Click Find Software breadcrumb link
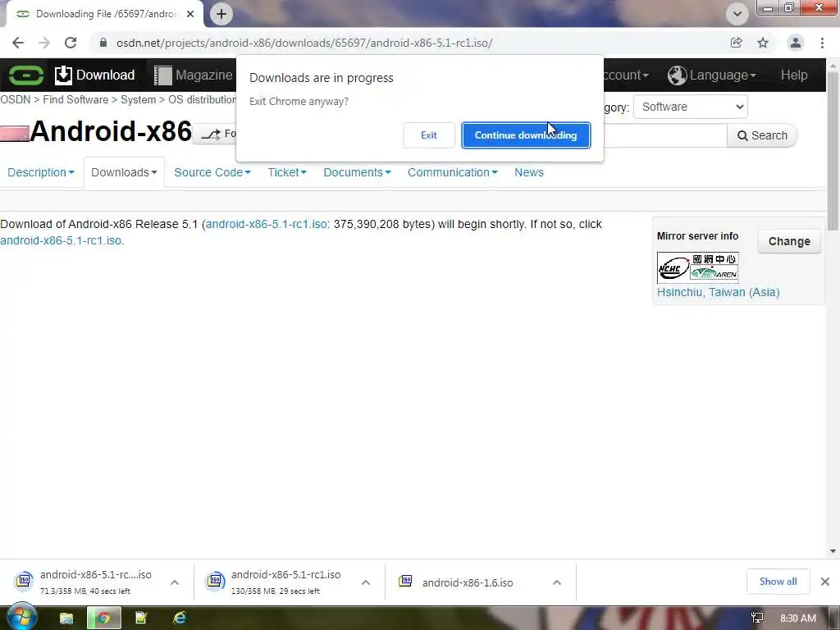Screen dimensions: 840x630 coord(75,99)
